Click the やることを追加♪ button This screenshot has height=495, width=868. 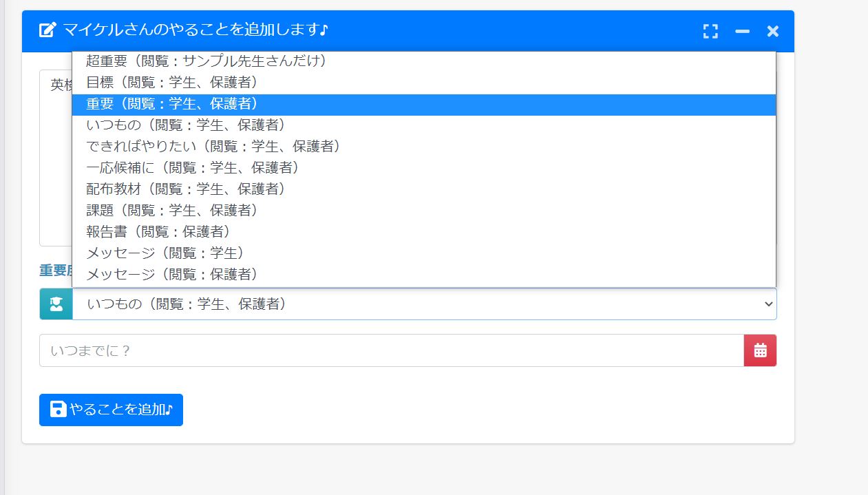(111, 409)
